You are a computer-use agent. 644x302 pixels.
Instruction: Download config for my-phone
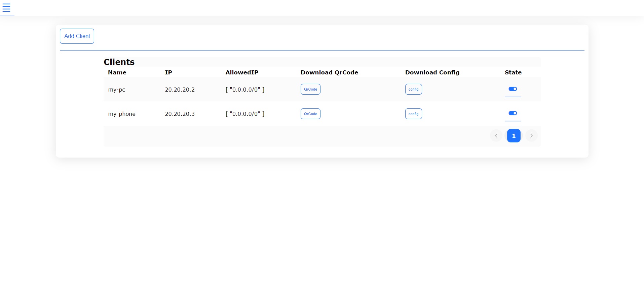[413, 114]
